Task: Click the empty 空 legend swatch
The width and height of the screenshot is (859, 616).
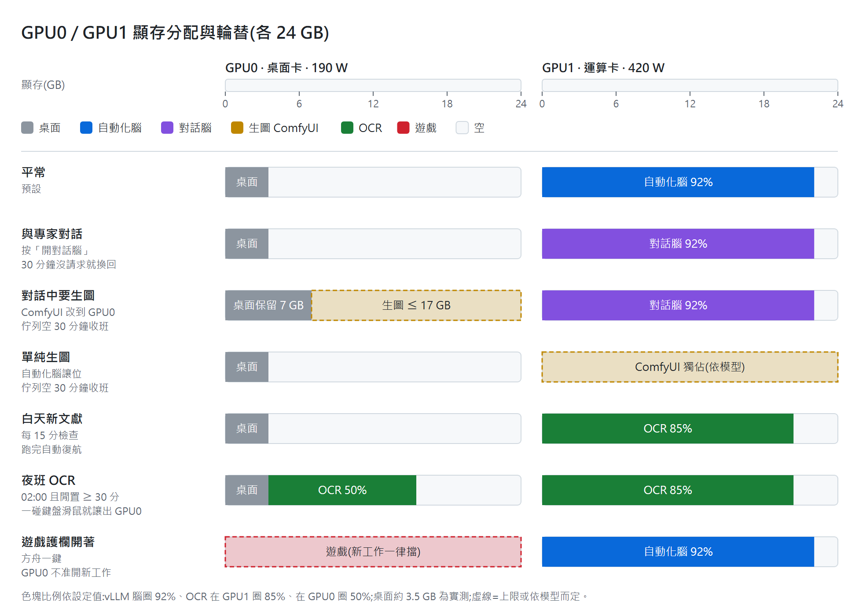Action: tap(462, 128)
